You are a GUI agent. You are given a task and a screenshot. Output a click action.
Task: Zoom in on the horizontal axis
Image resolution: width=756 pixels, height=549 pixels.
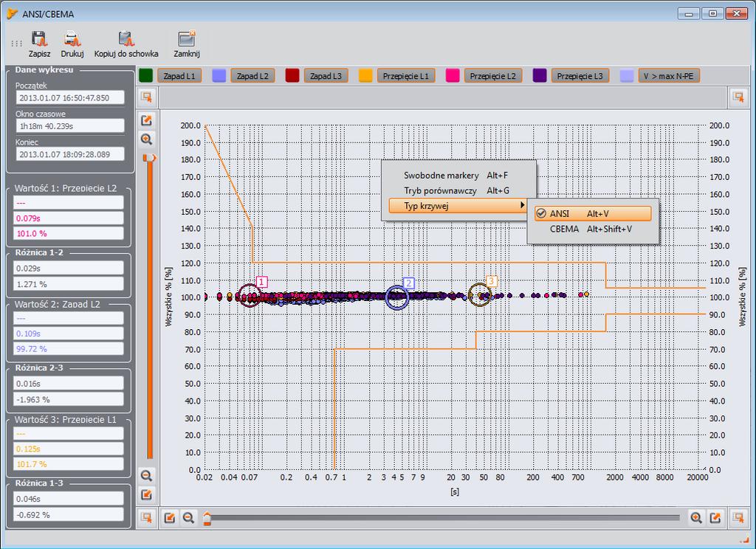point(695,518)
